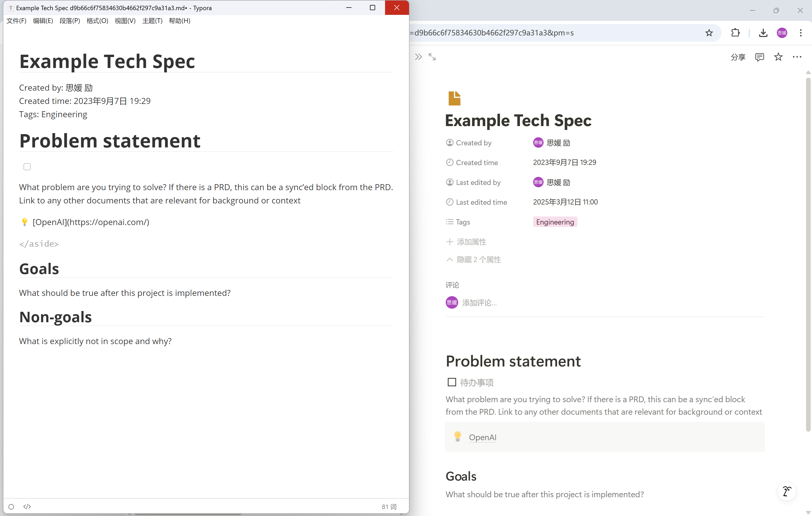Click the double-chevron collapse panel icon
Viewport: 812px width, 516px height.
click(418, 57)
